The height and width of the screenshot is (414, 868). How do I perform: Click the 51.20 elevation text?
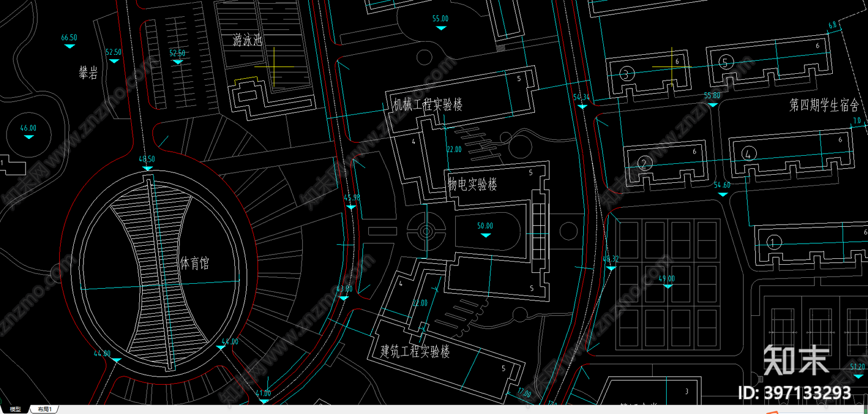(857, 367)
